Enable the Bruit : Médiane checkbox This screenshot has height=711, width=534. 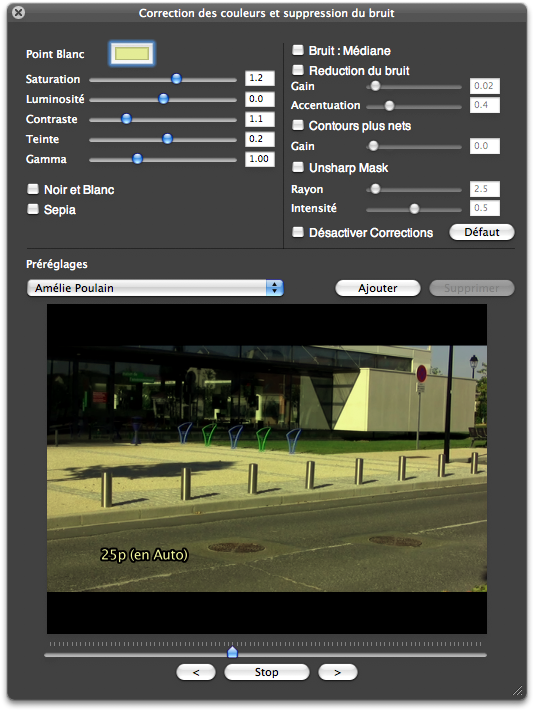point(298,50)
